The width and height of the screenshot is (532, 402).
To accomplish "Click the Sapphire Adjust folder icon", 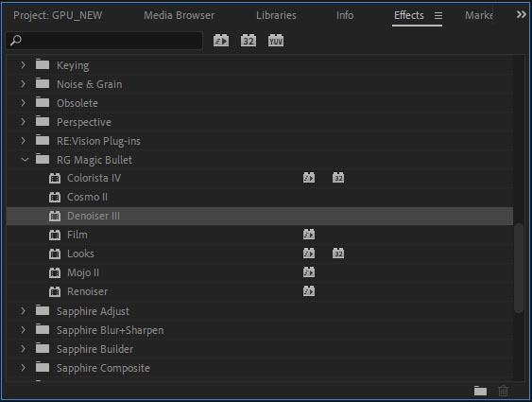I will click(x=43, y=310).
